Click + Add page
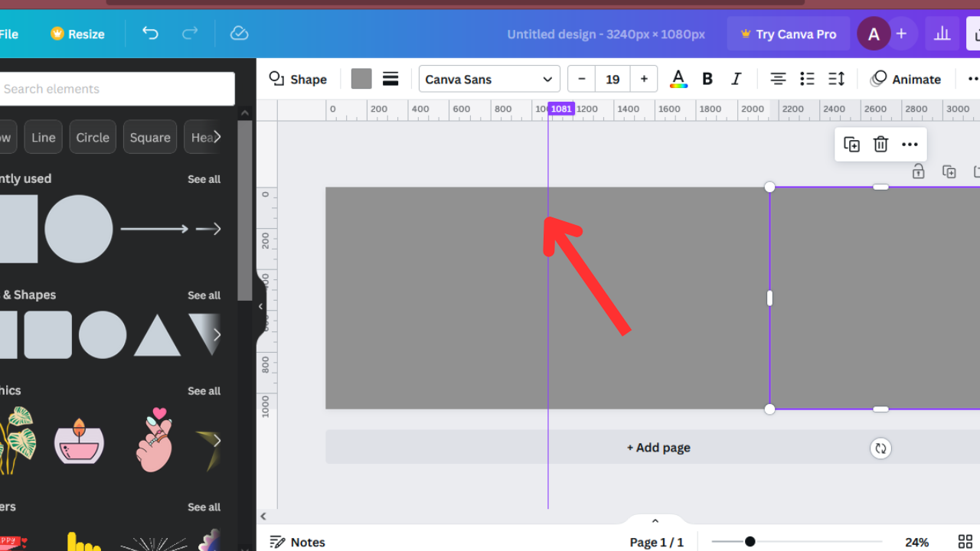 pyautogui.click(x=658, y=448)
